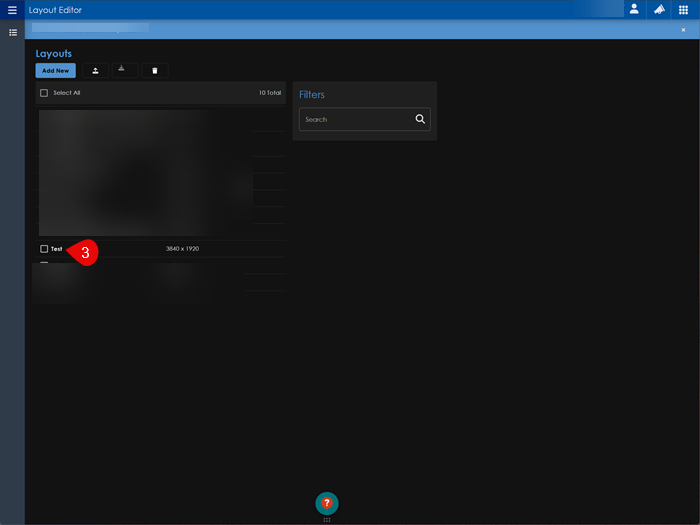Click the trash delete icon button

154,71
